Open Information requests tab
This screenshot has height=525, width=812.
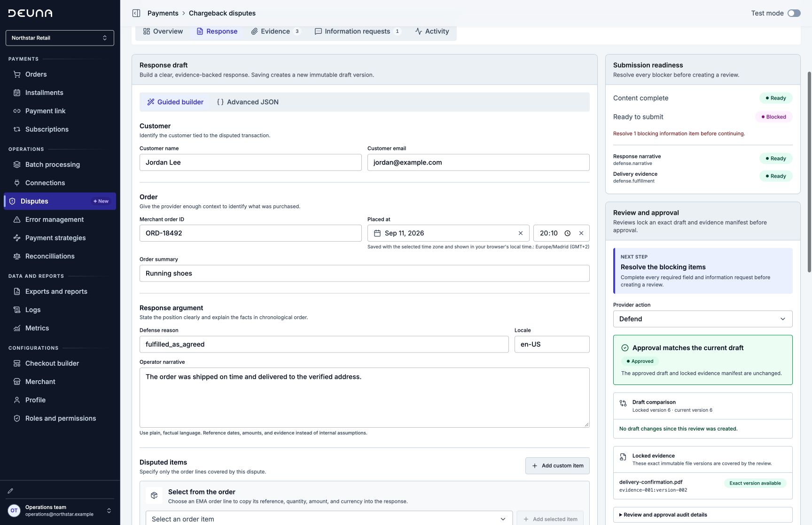[x=358, y=31]
